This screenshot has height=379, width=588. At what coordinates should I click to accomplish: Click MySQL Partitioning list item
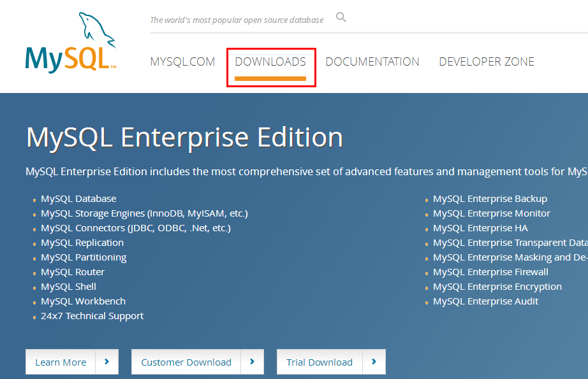[84, 258]
